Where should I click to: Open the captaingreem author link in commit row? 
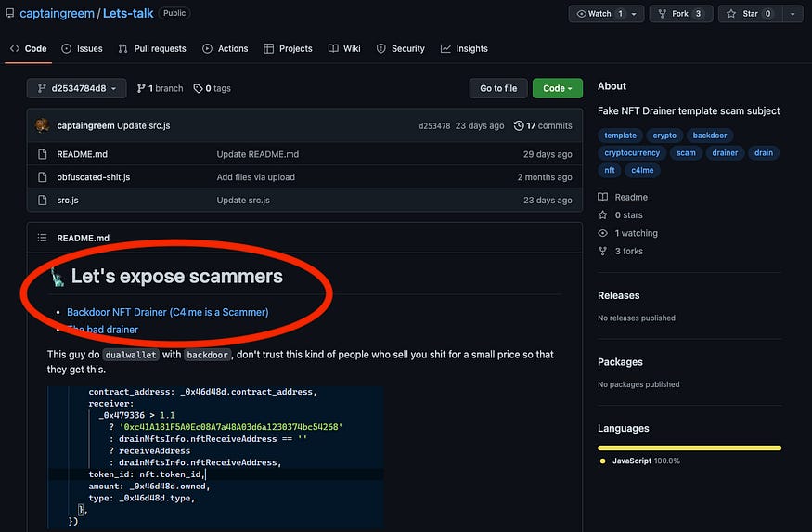pyautogui.click(x=85, y=125)
